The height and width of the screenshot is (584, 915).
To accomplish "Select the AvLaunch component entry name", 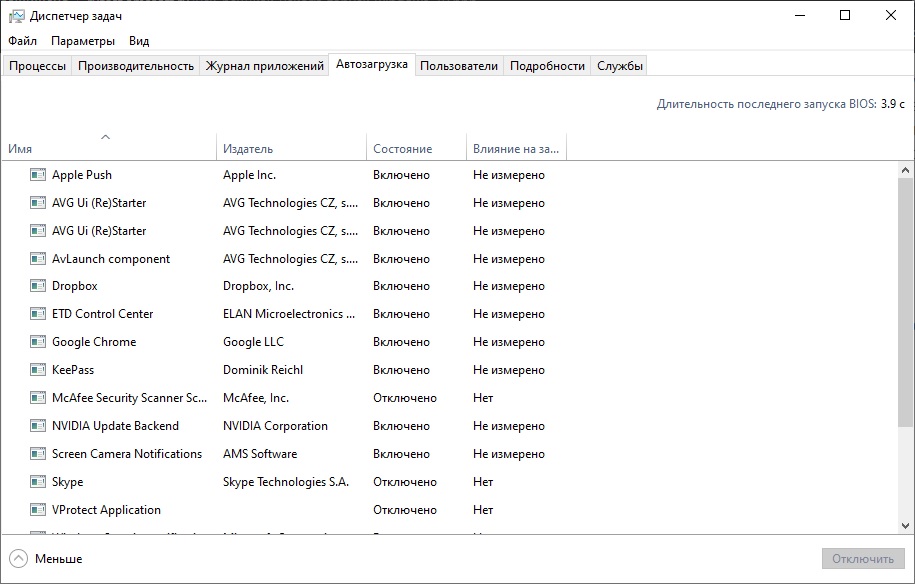I will click(x=111, y=259).
